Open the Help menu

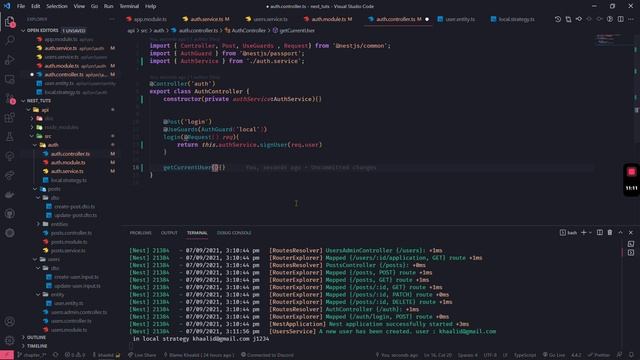point(151,6)
